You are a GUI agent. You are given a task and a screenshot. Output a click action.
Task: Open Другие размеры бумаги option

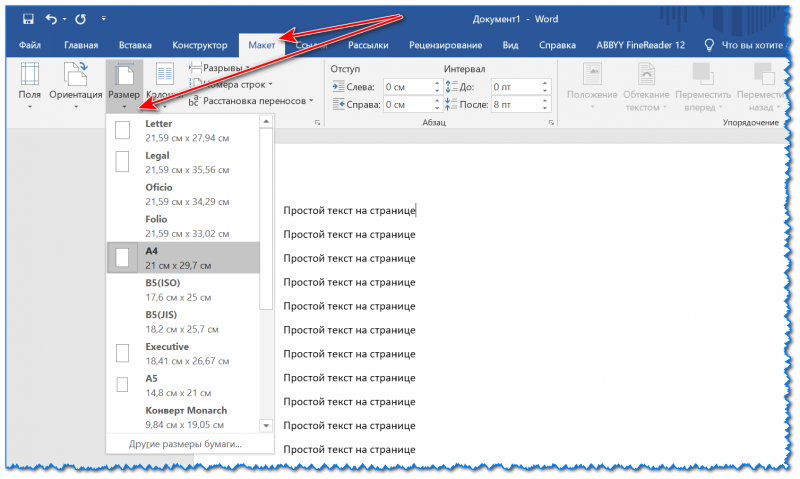185,444
